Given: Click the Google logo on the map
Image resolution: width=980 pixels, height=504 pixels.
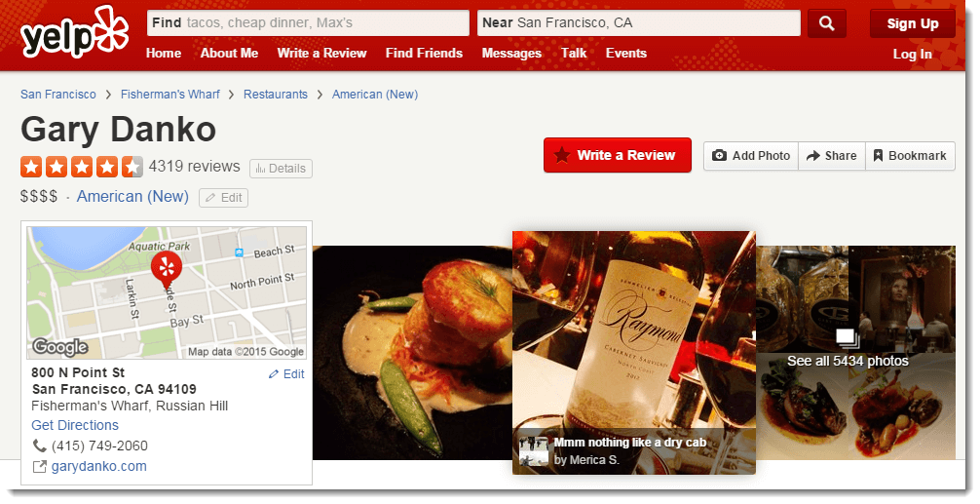Looking at the screenshot, I should coord(60,346).
